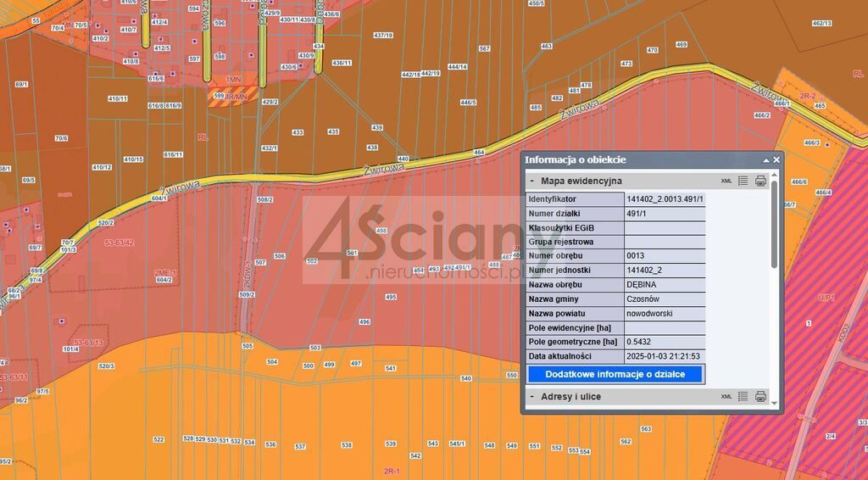Print the Adresy i ulice section
The image size is (868, 480).
tap(760, 396)
